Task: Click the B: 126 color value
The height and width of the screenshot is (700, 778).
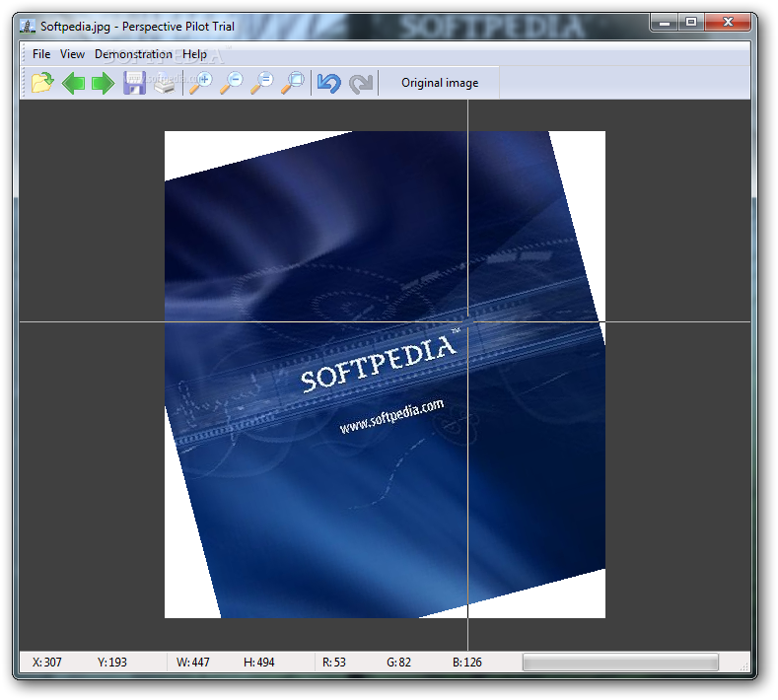Action: (x=467, y=663)
